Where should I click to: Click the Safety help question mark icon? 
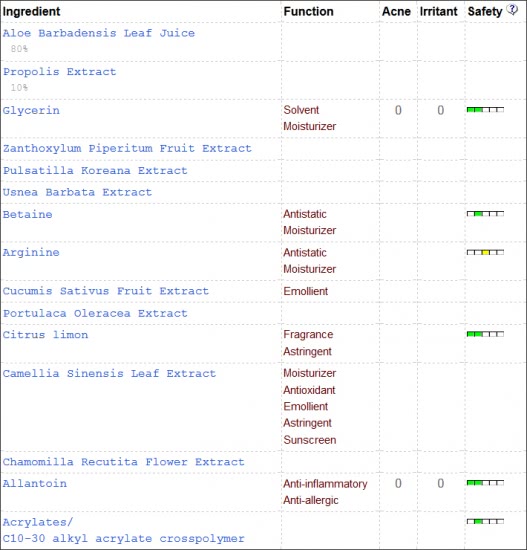tap(513, 9)
